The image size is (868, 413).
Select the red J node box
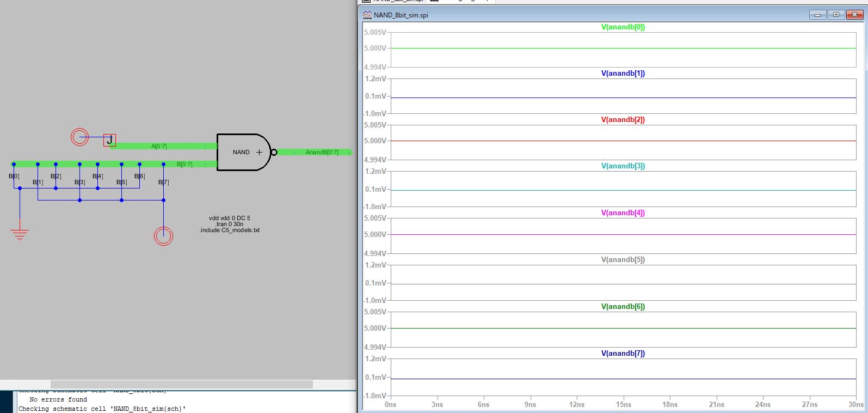[x=109, y=140]
